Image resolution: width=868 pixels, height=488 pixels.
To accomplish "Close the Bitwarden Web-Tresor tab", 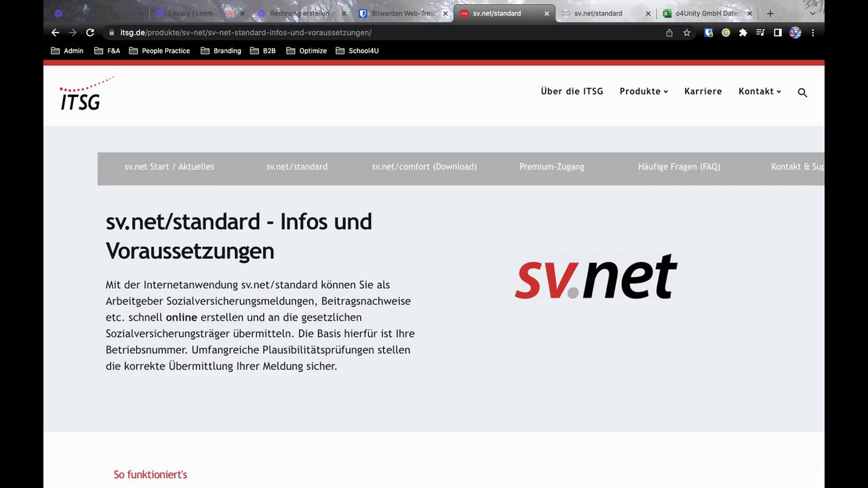I will pos(445,14).
